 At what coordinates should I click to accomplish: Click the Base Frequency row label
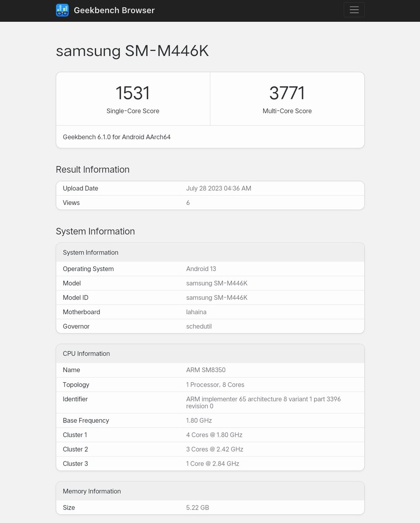86,421
